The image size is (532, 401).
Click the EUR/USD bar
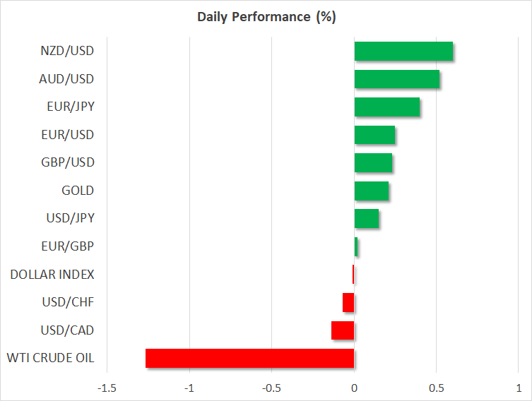[x=374, y=135]
